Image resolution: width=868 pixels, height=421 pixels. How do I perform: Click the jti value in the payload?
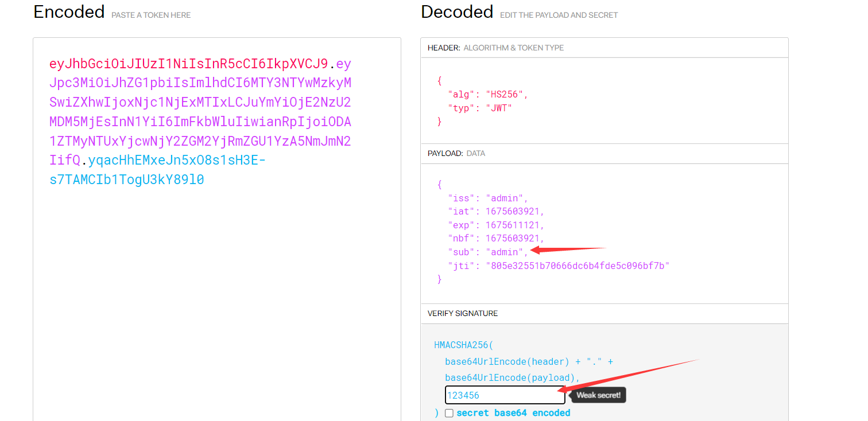[578, 266]
